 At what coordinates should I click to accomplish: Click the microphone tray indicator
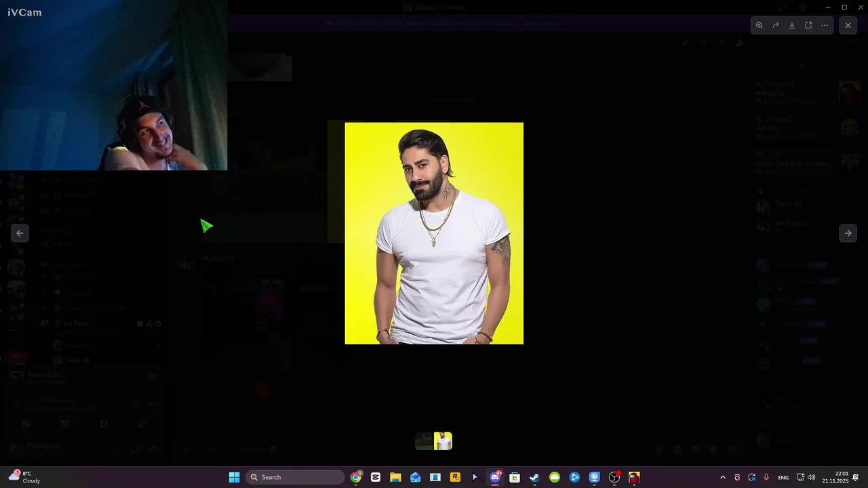[766, 477]
